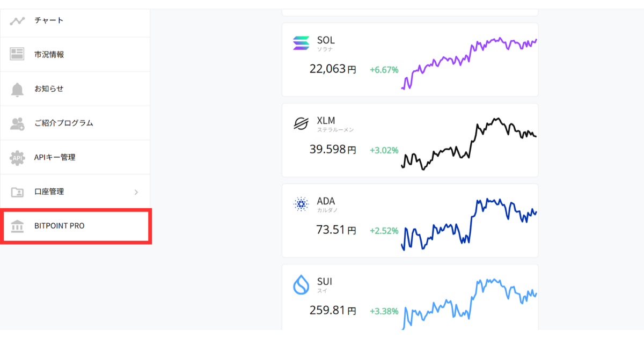The height and width of the screenshot is (338, 644).
Task: Click the Stellar Lumens coin logo
Action: 301,124
